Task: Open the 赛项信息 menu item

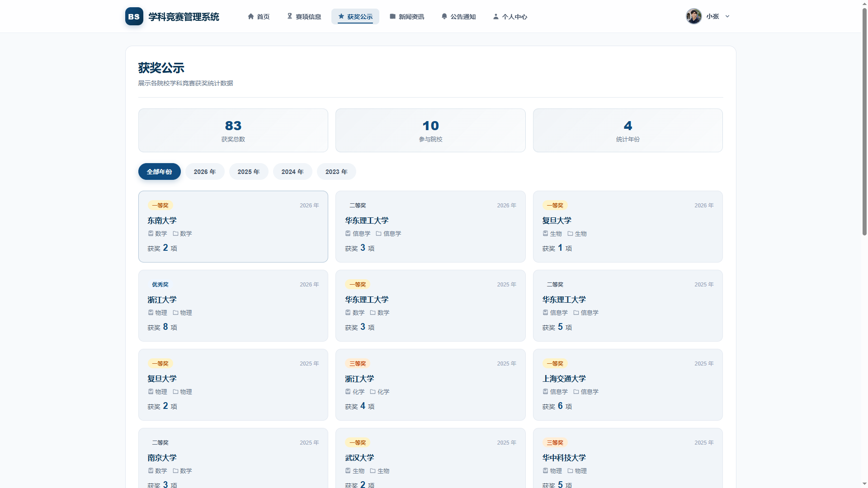Action: coord(304,16)
